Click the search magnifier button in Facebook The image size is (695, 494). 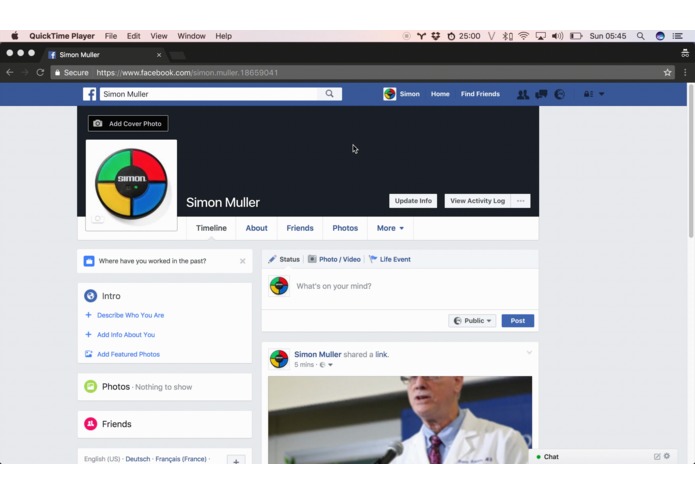click(329, 94)
